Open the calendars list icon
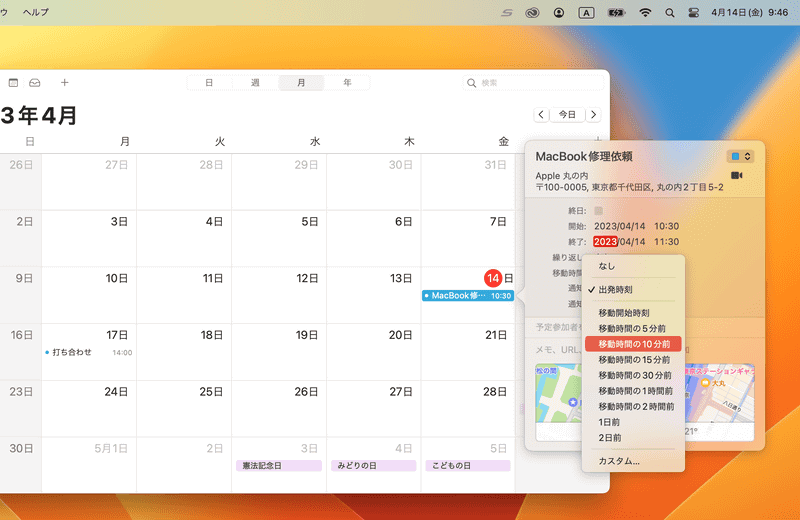 13,83
